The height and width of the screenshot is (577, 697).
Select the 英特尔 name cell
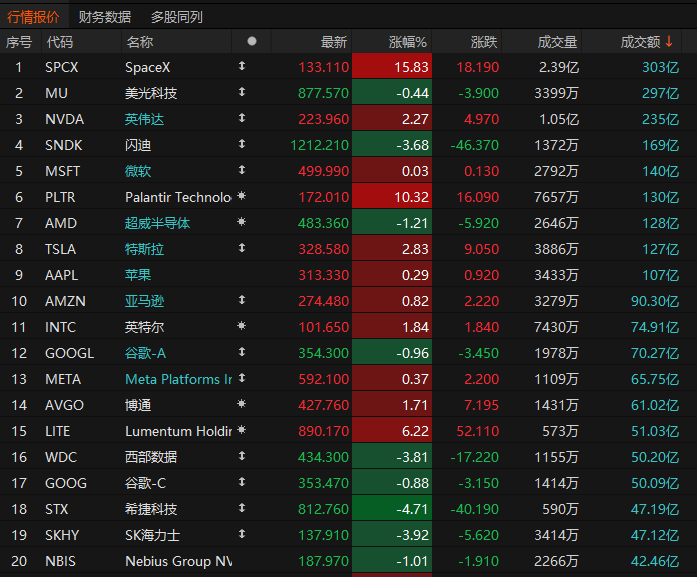[x=144, y=327]
